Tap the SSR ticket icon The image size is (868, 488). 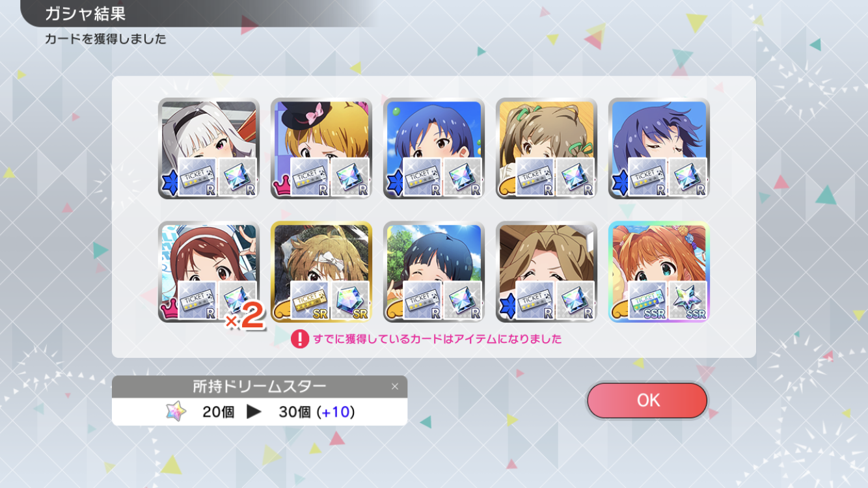pos(648,301)
